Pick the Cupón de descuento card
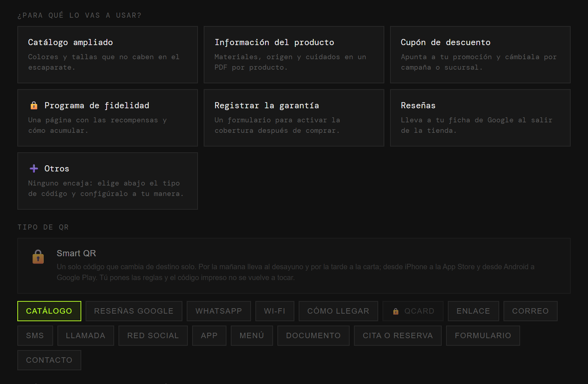588x384 pixels. point(480,54)
